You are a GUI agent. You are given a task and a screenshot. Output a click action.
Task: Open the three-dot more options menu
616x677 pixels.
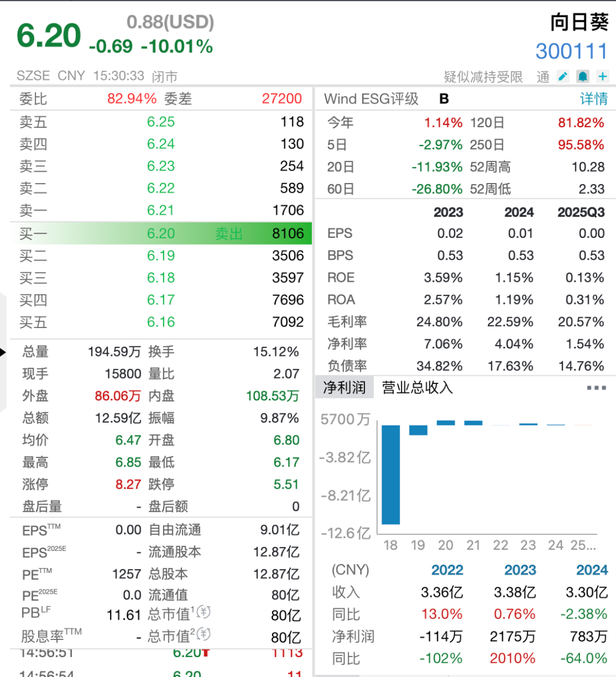pyautogui.click(x=596, y=388)
